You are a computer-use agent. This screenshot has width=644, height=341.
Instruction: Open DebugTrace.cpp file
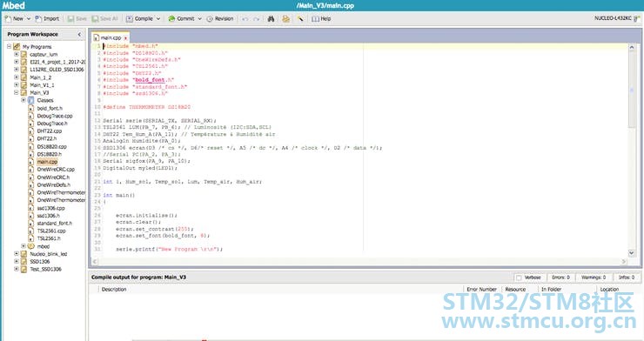click(55, 116)
